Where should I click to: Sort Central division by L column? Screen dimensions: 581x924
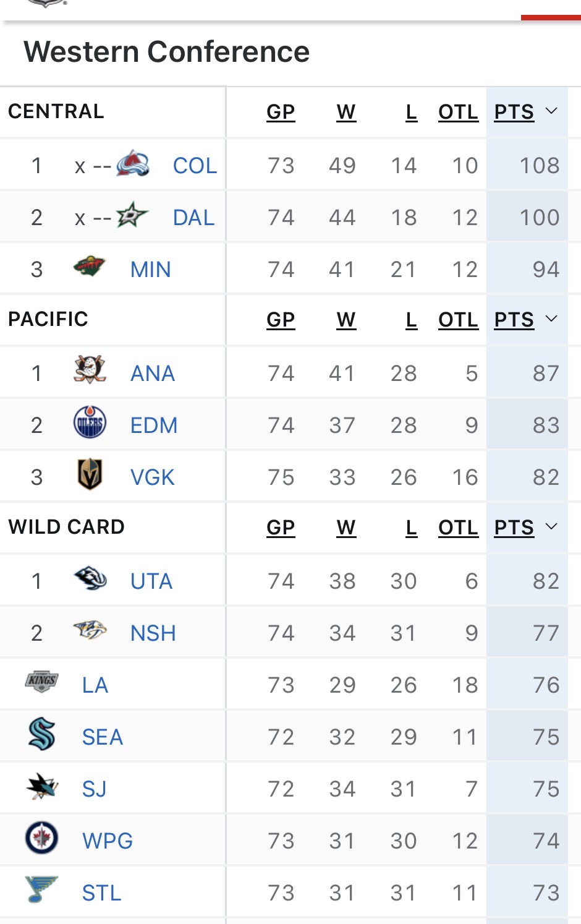[411, 112]
